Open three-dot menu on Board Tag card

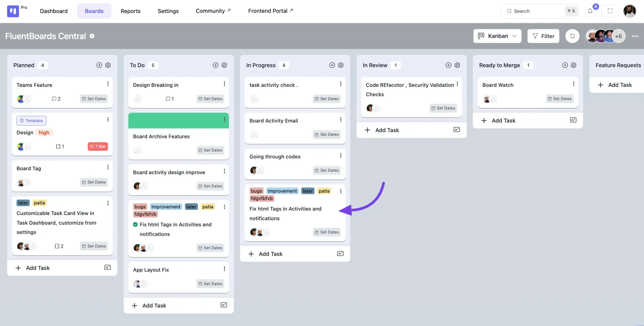pos(108,167)
